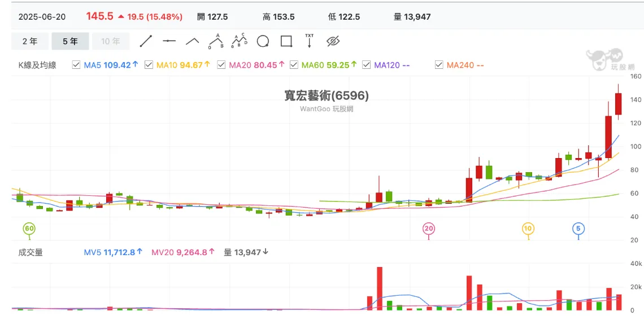Click the blue 5 moving average marker
The image size is (644, 324).
click(578, 229)
